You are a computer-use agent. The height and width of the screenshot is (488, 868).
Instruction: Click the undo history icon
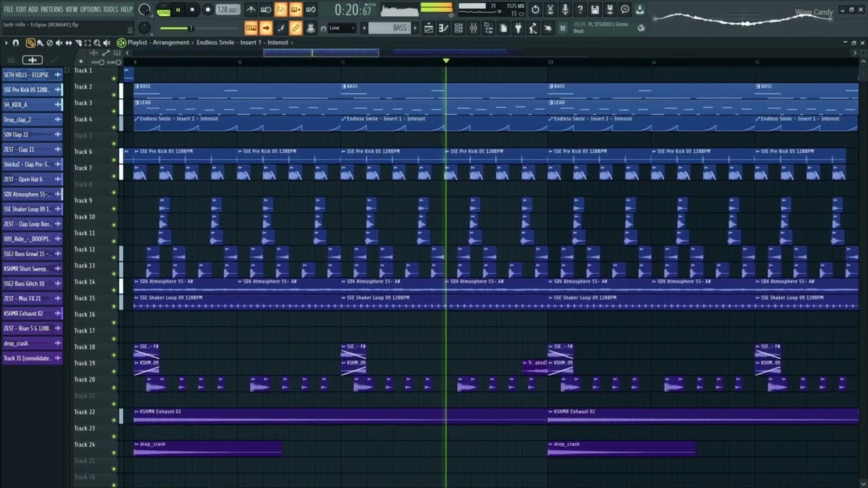click(536, 9)
